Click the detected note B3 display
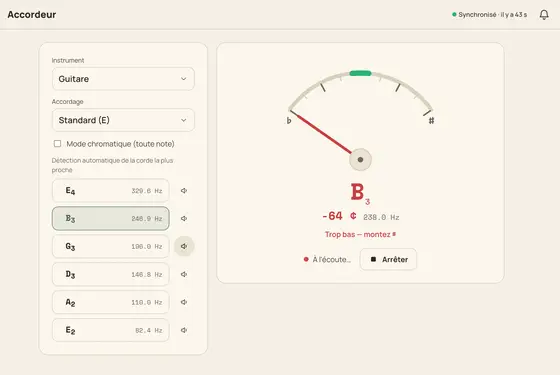Screen dimensions: 560x375 [x=360, y=193]
